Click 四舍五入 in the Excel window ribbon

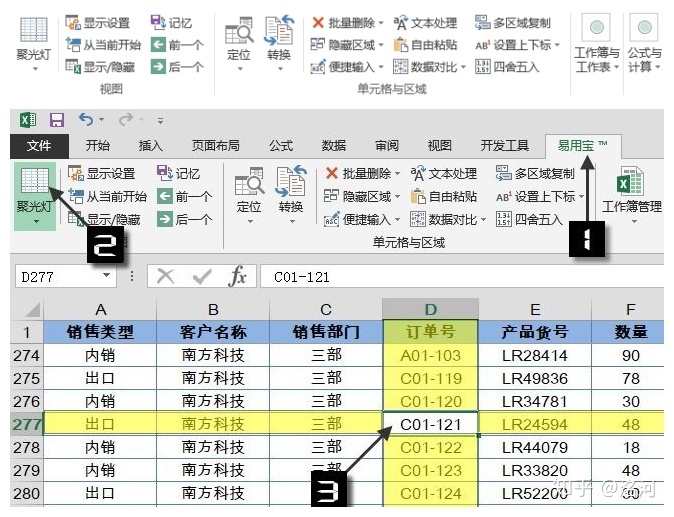click(x=529, y=220)
